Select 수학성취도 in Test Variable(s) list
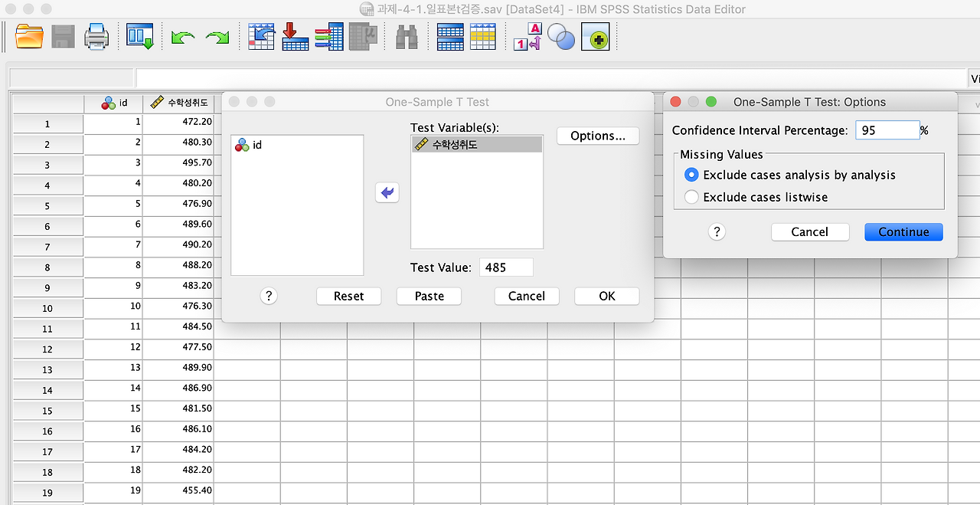Viewport: 980px width, 505px height. pos(476,144)
